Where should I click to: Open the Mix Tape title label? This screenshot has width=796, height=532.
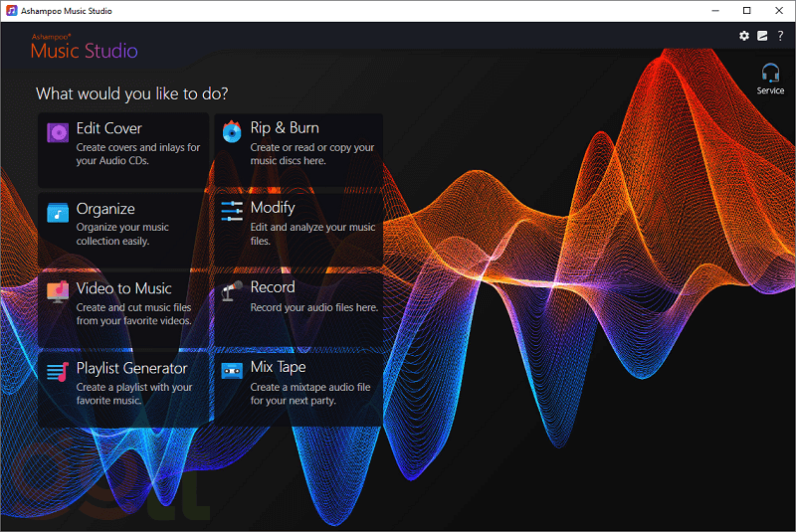coord(278,367)
